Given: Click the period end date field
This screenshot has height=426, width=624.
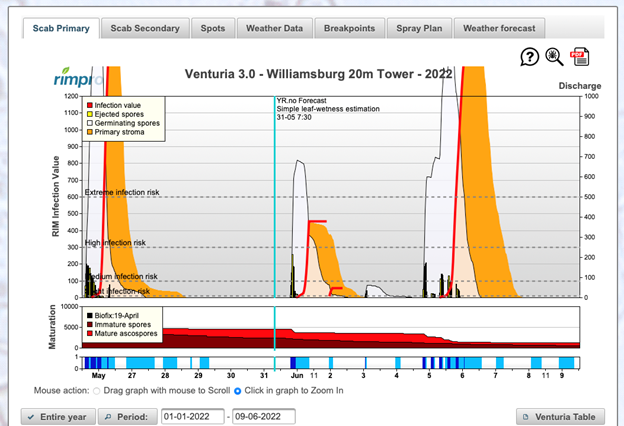Looking at the screenshot, I should click(266, 416).
